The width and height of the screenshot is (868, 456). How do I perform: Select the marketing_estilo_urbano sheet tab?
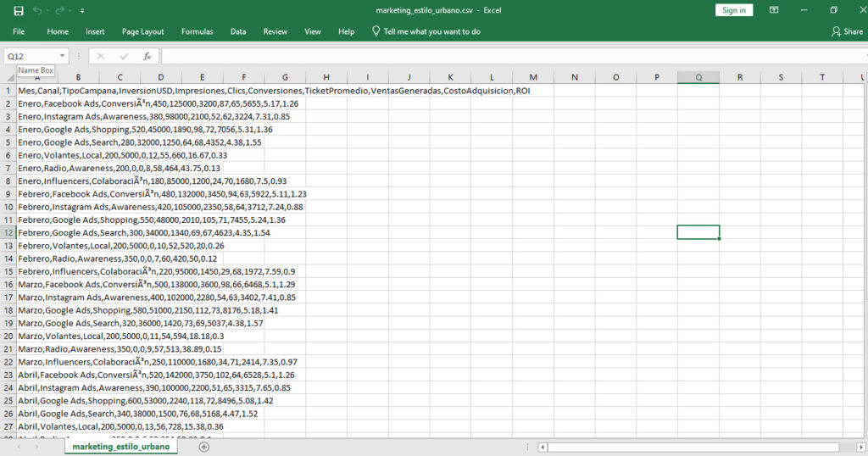pos(120,447)
